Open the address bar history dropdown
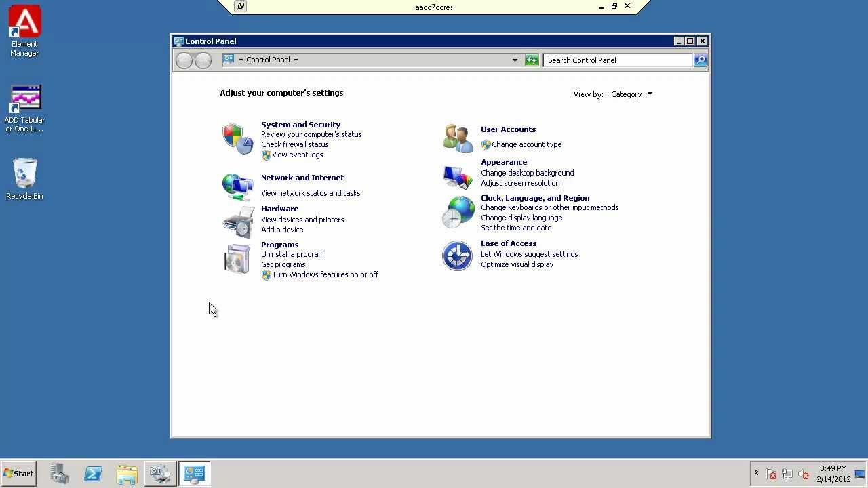The image size is (868, 488). [515, 60]
